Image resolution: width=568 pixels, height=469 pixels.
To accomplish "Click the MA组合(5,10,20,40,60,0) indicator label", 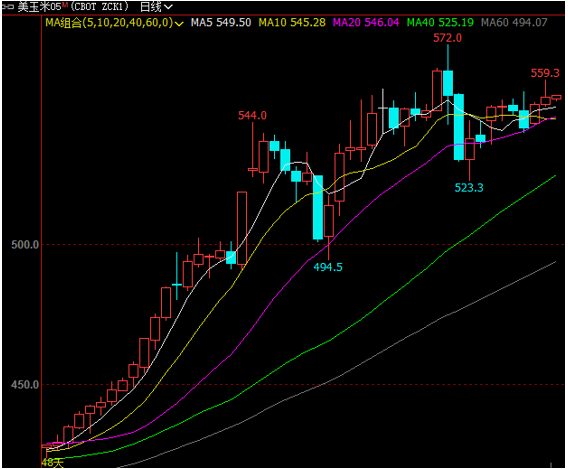I will point(109,22).
